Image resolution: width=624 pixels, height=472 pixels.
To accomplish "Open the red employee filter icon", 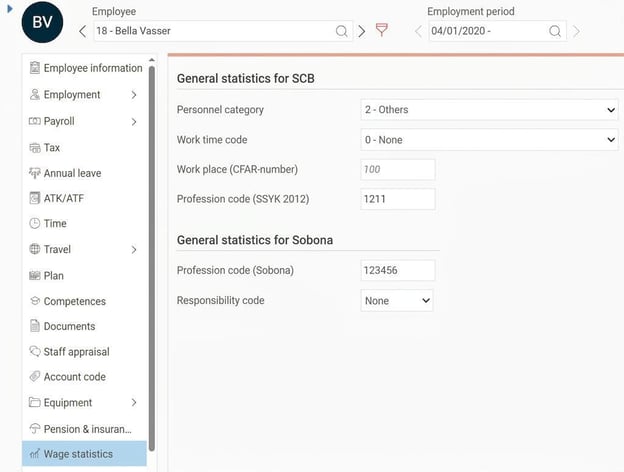I will [x=382, y=30].
